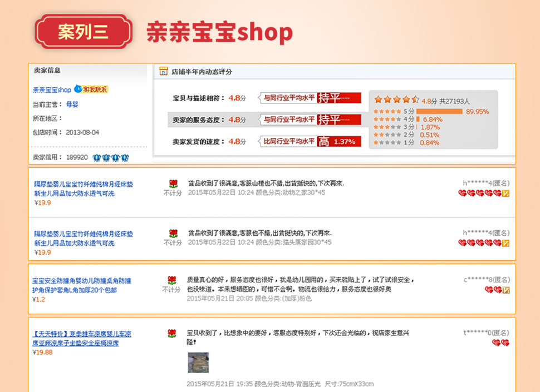Image resolution: width=540 pixels, height=392 pixels.
Task: Click heart icons under t******0 buyer
Action: pos(500,343)
